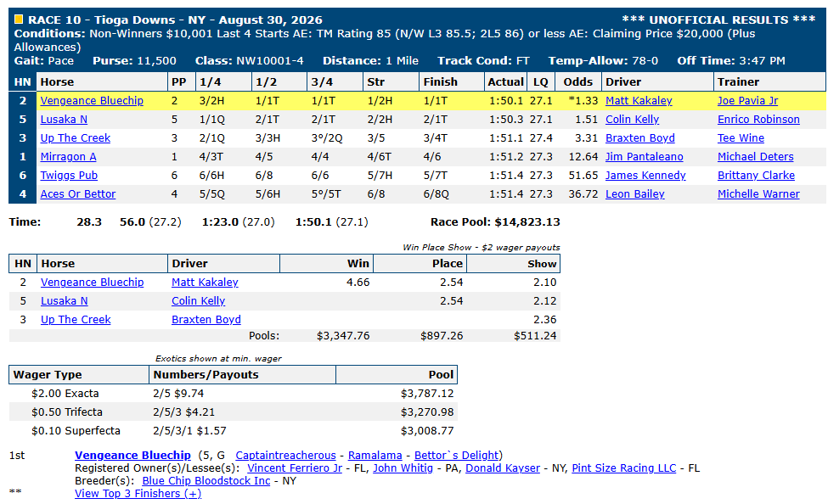This screenshot has width=828, height=504.
Task: Click the Finish column header
Action: (452, 81)
